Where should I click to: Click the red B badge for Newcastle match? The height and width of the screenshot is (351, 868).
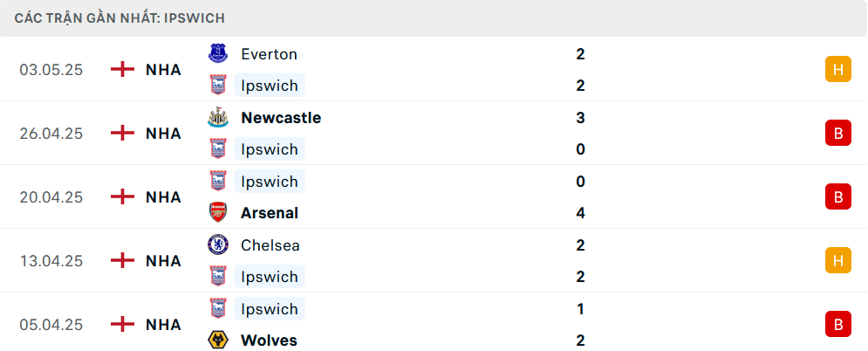[838, 133]
